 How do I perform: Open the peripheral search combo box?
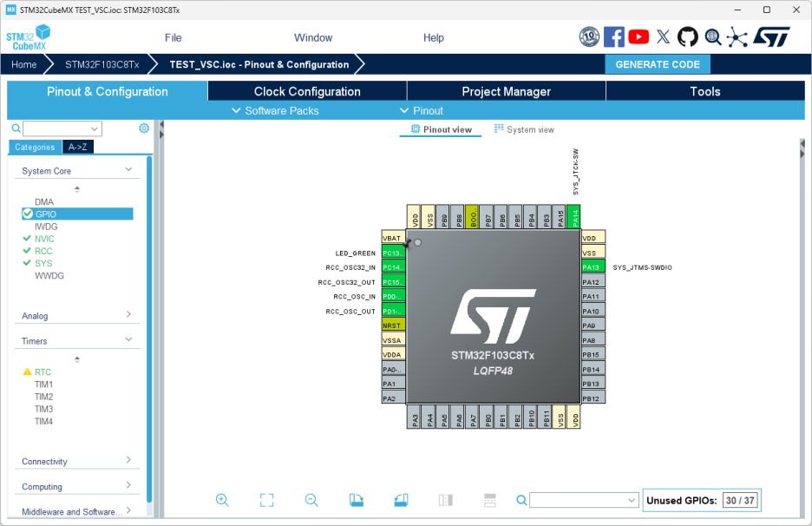[62, 128]
